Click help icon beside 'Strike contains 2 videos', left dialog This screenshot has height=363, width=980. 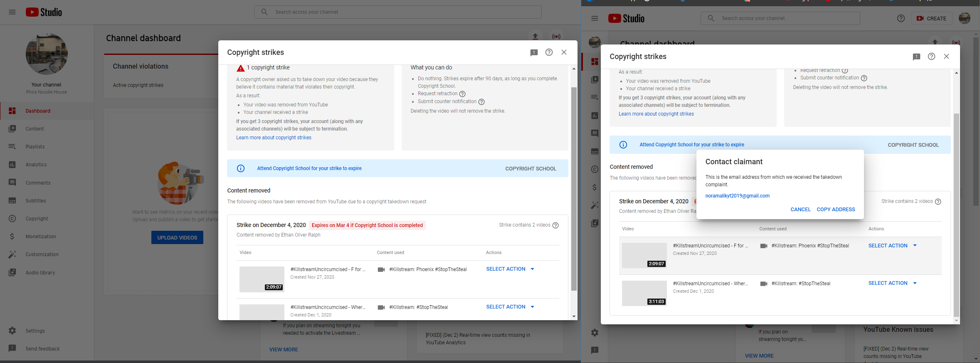coord(555,225)
